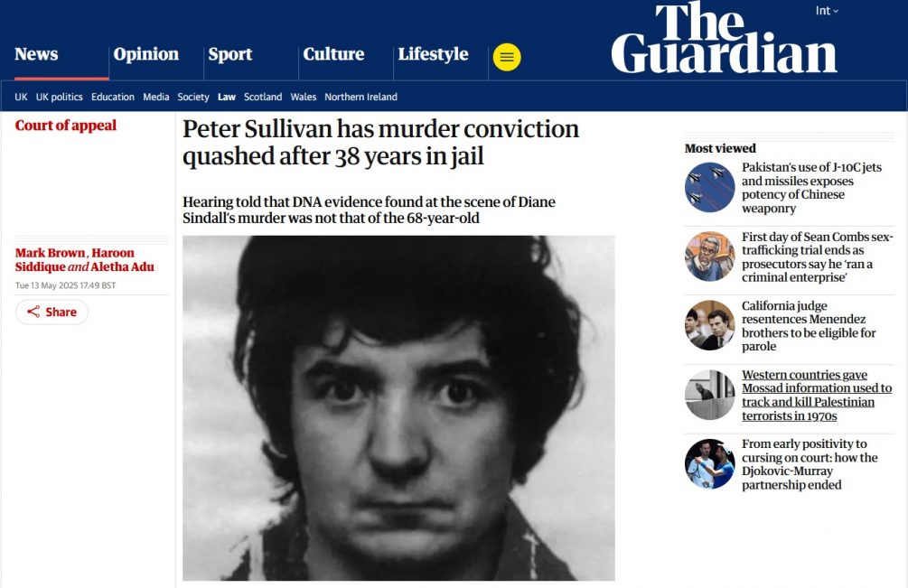The height and width of the screenshot is (588, 908).
Task: Click the Share button
Action: 51,312
